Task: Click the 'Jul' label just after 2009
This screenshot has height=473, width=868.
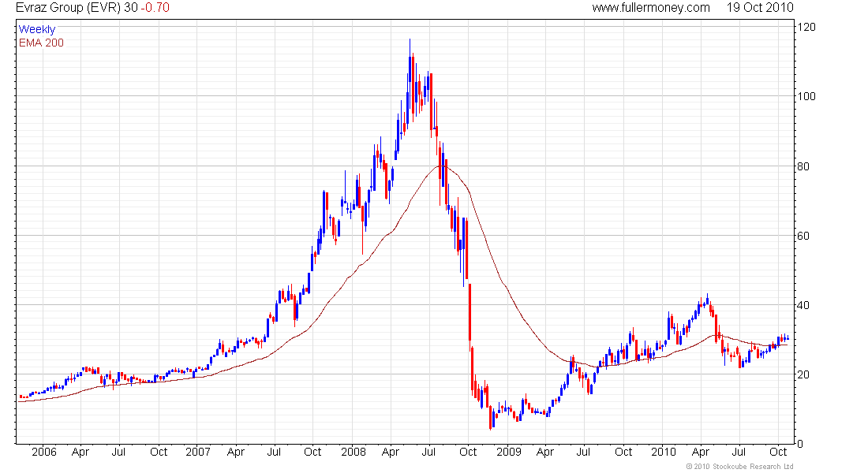Action: point(583,452)
